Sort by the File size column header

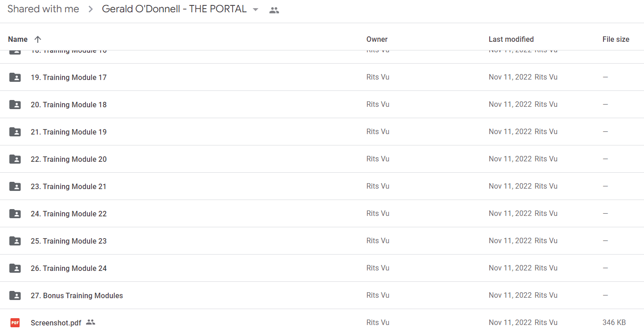(616, 39)
